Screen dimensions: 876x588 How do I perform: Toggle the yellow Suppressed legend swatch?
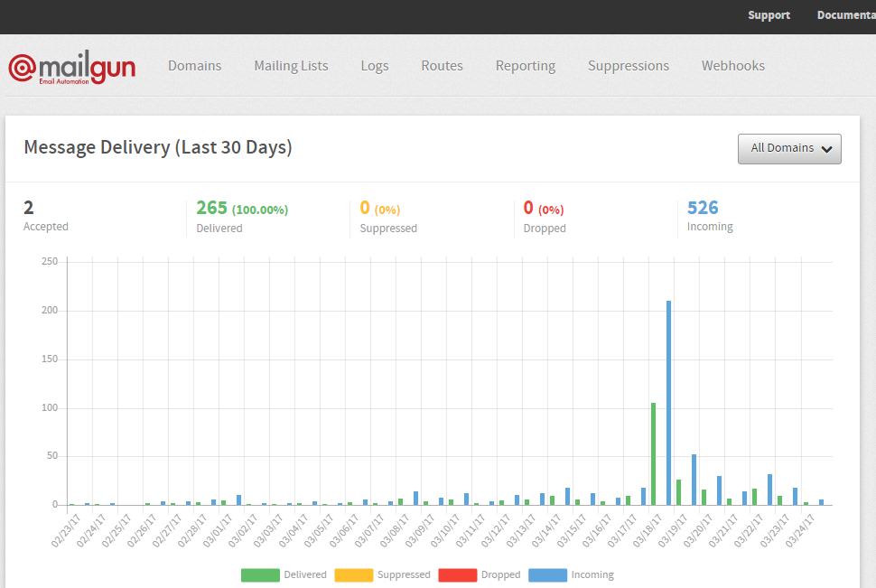(353, 574)
